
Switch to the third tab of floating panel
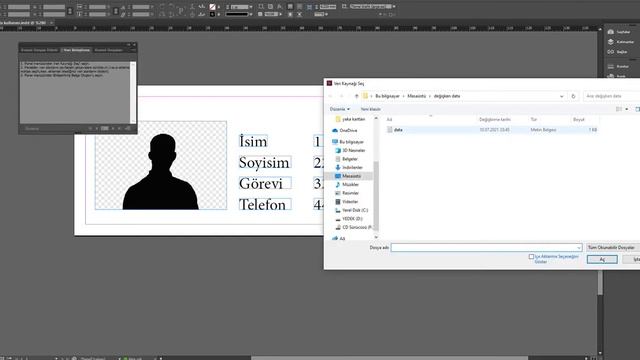point(109,50)
